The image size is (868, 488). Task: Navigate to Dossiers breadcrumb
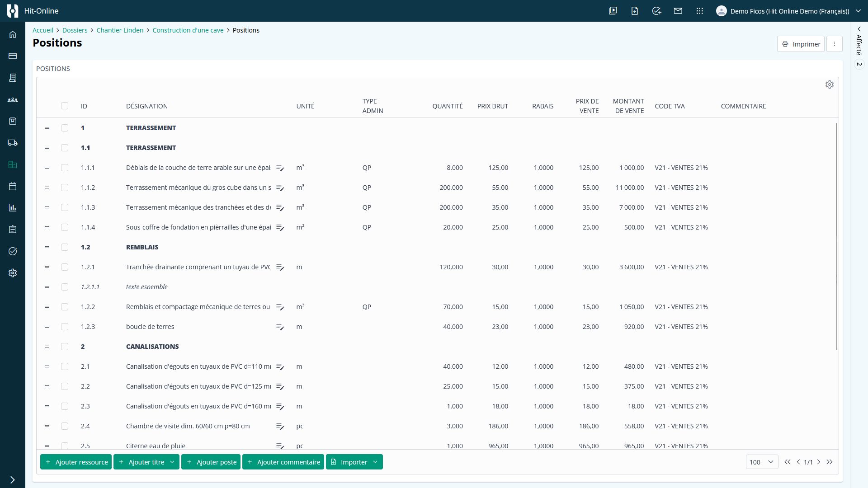[x=75, y=30]
